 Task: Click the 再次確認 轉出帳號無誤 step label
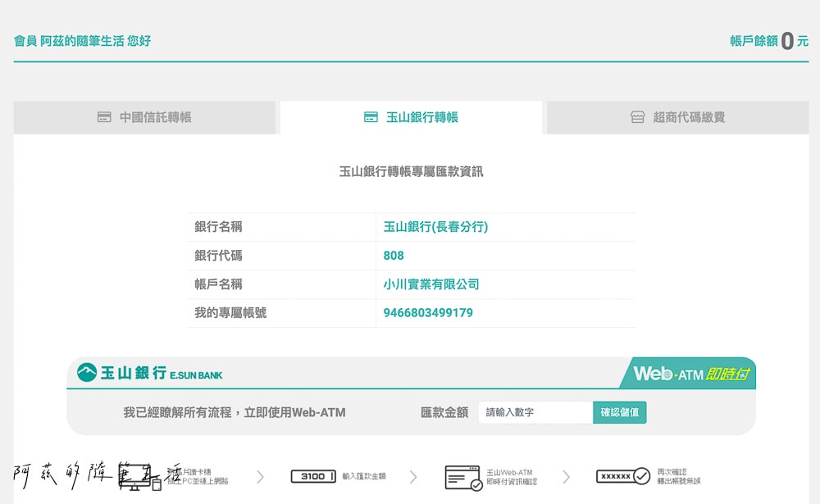pos(679,476)
